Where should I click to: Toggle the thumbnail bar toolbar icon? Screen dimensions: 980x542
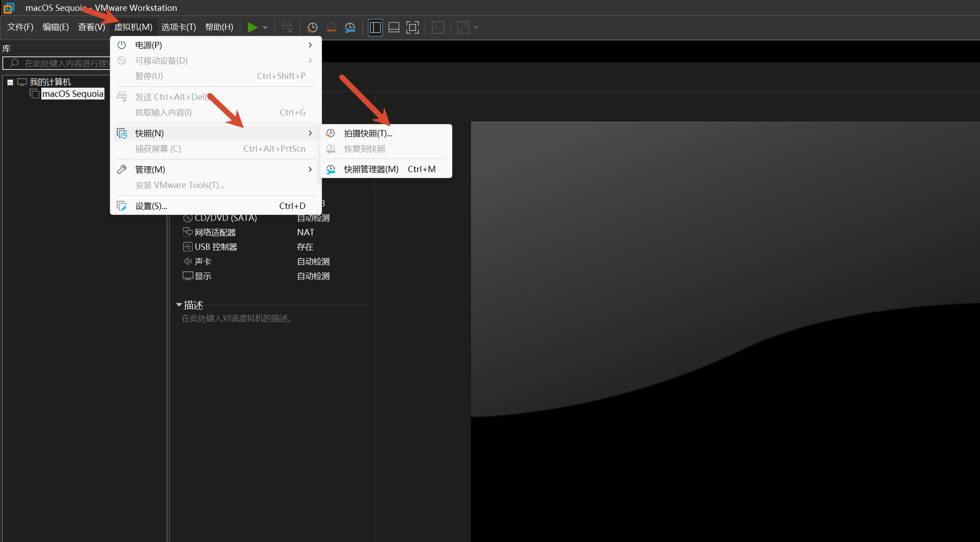[394, 28]
